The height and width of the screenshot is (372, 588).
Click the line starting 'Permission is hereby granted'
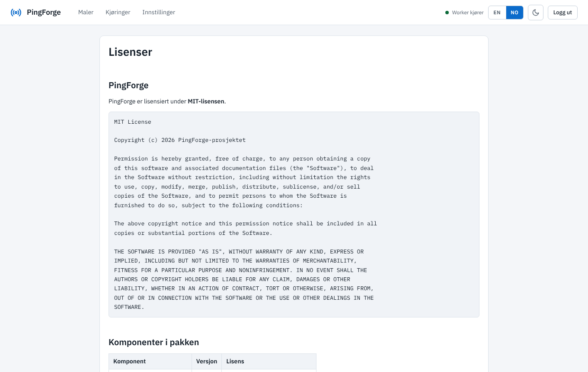(242, 159)
